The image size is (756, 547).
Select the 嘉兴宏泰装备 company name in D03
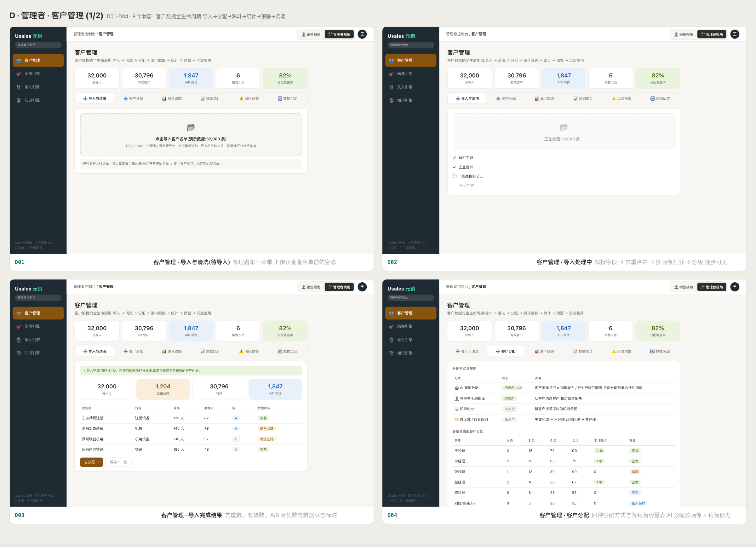[x=93, y=428]
